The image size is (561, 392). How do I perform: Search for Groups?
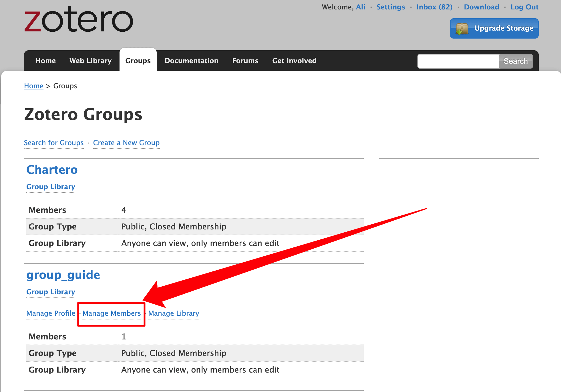point(54,143)
